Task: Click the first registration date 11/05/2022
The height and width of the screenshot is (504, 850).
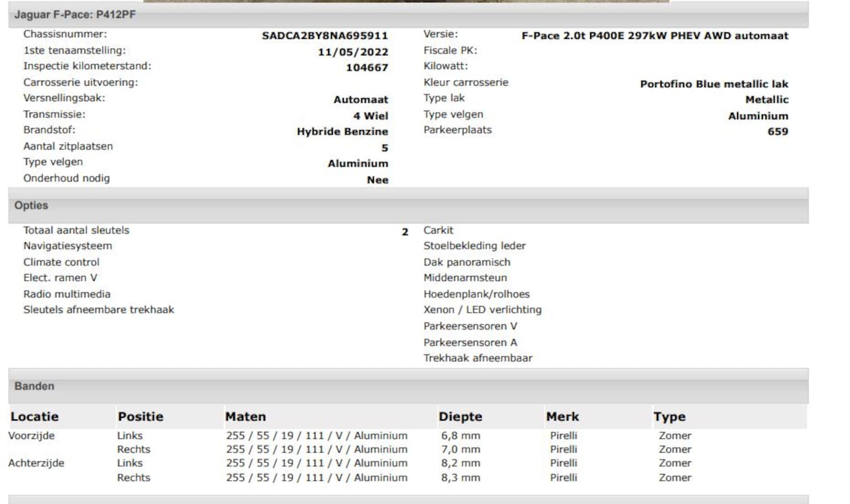Action: (353, 52)
